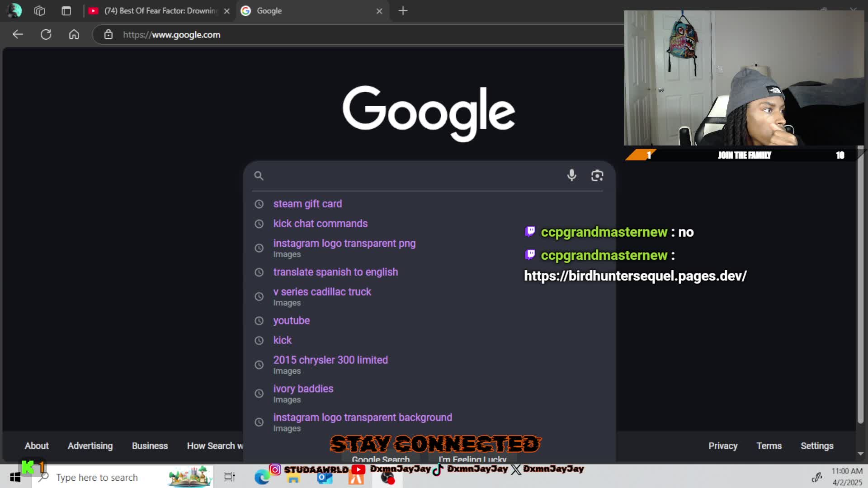
Task: Close the Google tab
Action: (x=379, y=11)
